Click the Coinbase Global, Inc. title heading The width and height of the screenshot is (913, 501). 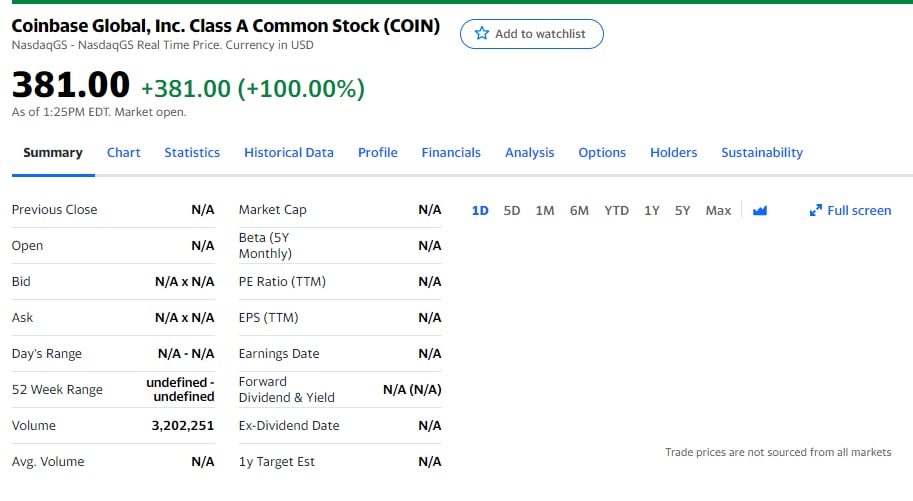tap(226, 26)
